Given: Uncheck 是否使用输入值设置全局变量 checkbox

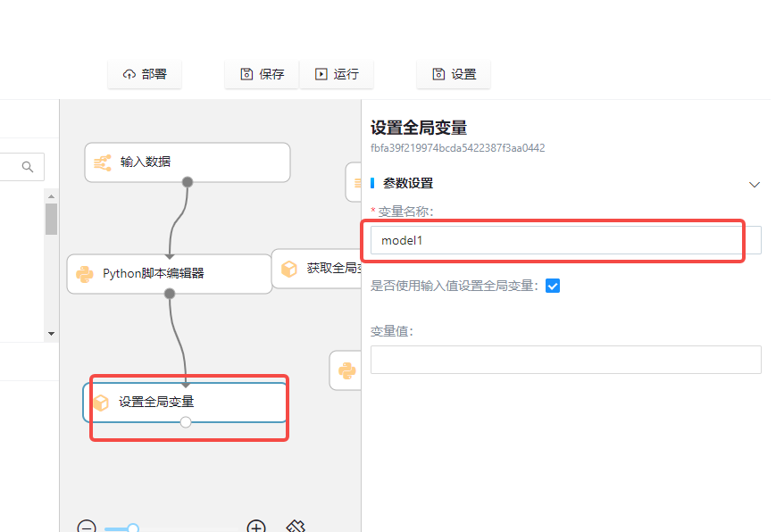Looking at the screenshot, I should [553, 286].
